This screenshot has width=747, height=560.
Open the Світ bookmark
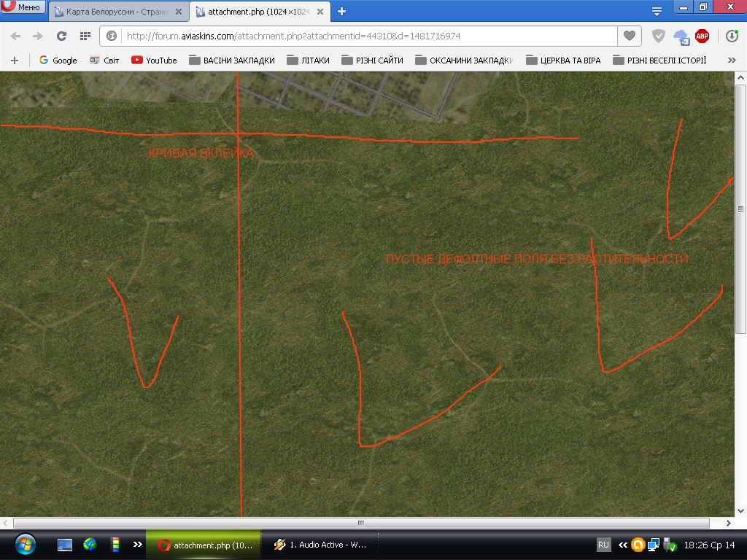pyautogui.click(x=104, y=61)
